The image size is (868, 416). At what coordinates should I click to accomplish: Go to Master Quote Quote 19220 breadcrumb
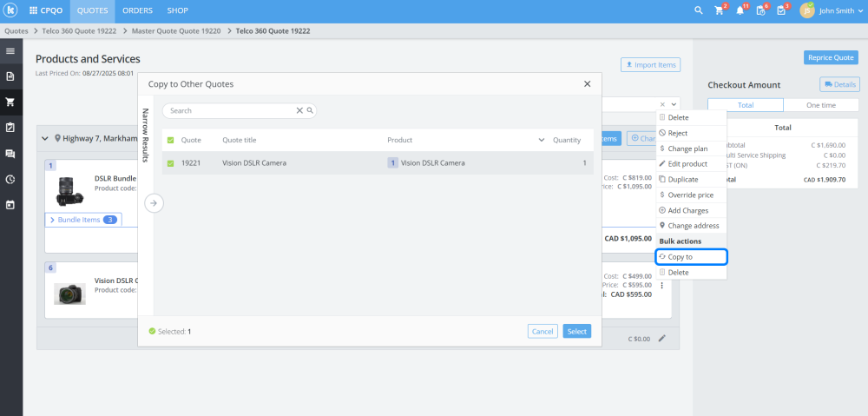point(176,31)
